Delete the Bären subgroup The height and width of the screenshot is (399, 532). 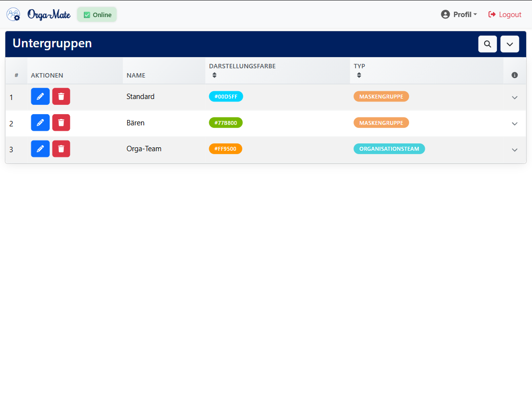(61, 123)
